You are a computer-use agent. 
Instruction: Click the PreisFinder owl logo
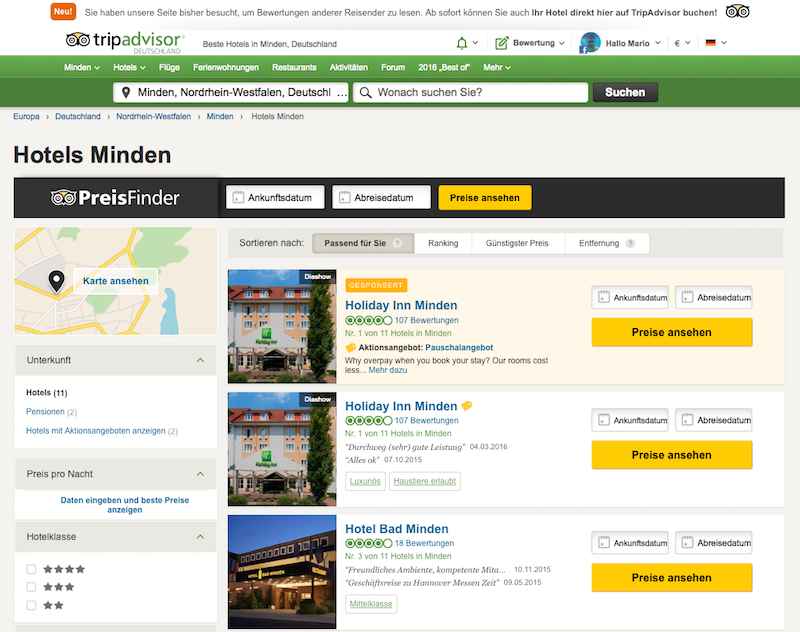(63, 197)
